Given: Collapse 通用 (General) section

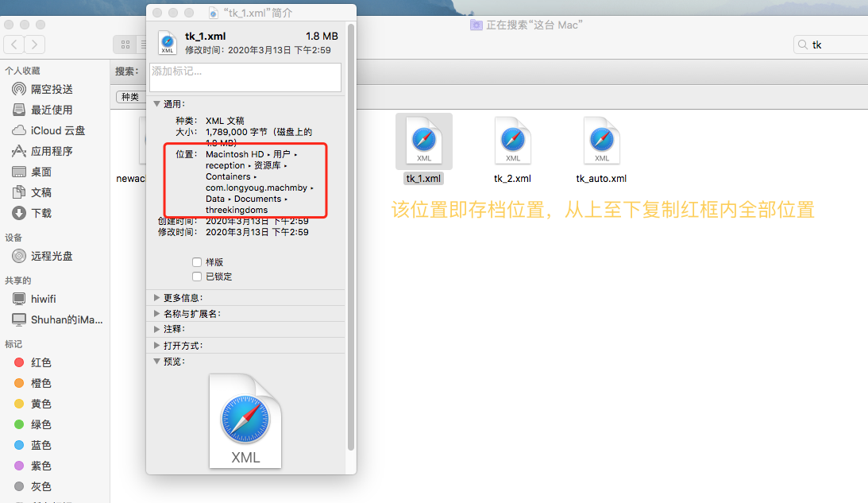Looking at the screenshot, I should (156, 103).
